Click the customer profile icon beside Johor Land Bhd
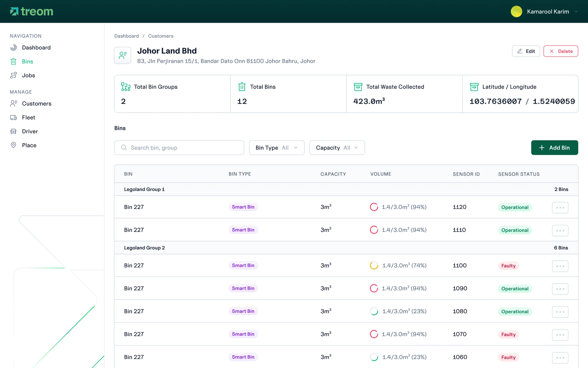The width and height of the screenshot is (588, 368). 122,55
